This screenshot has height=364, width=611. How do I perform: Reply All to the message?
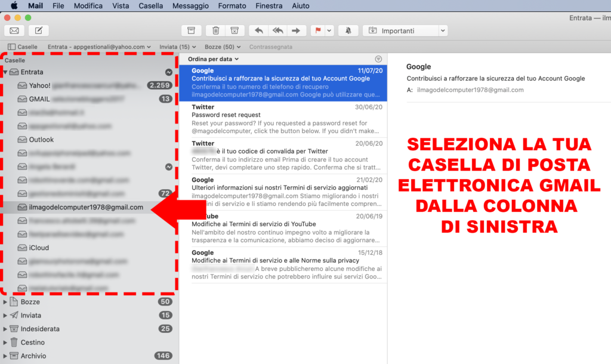point(277,30)
